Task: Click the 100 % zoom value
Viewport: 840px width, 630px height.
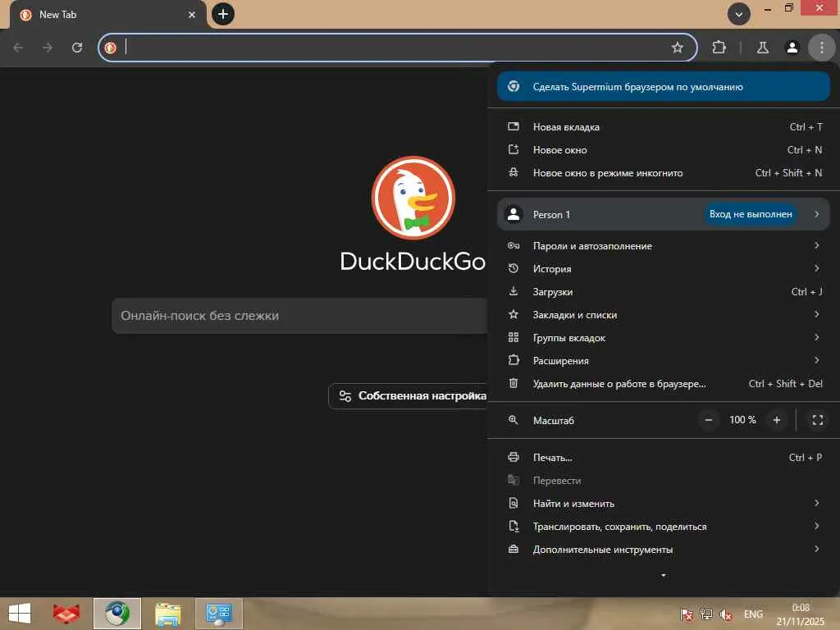Action: [742, 421]
